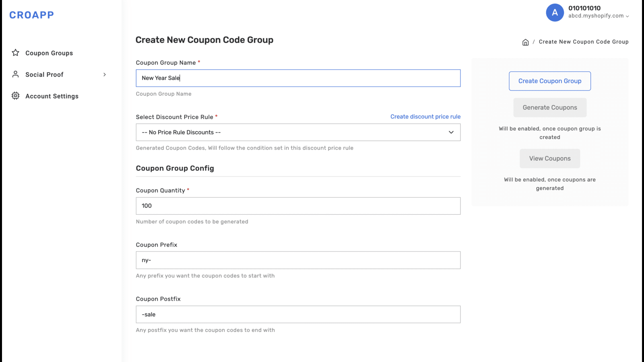644x362 pixels.
Task: Click the disabled Generate Coupons button
Action: pos(549,107)
